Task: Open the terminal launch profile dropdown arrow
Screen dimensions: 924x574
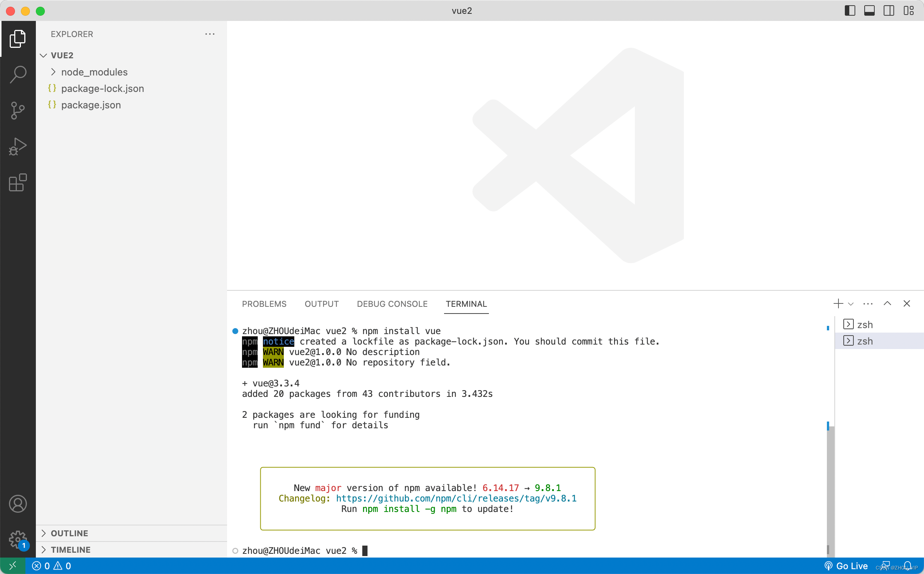Action: pos(851,304)
